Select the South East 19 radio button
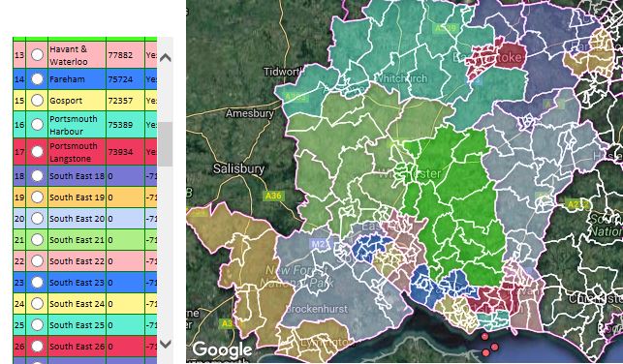The width and height of the screenshot is (623, 364). point(37,197)
